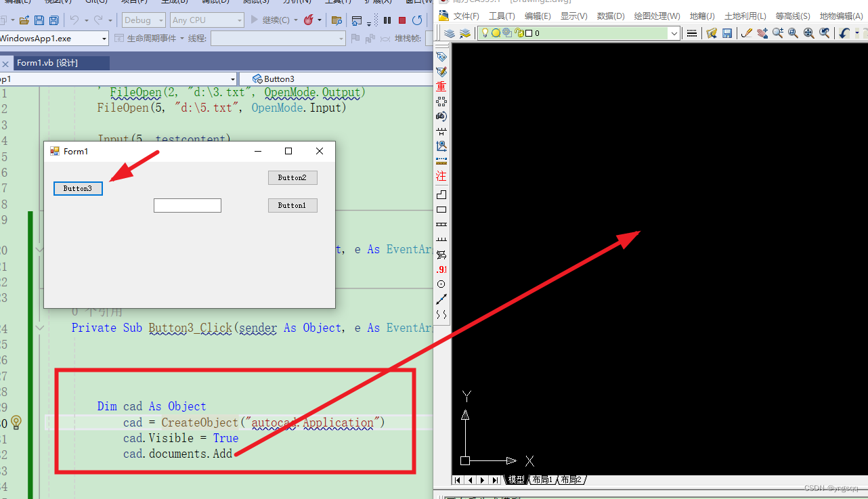Open the 绘图处理(W) menu in CASS

[x=657, y=16]
